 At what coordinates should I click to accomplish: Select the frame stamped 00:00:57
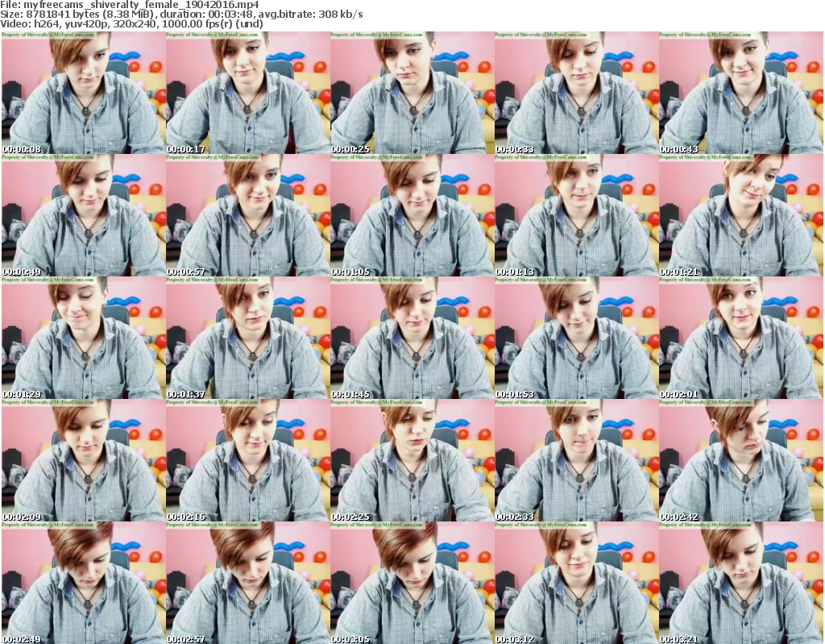pos(248,216)
